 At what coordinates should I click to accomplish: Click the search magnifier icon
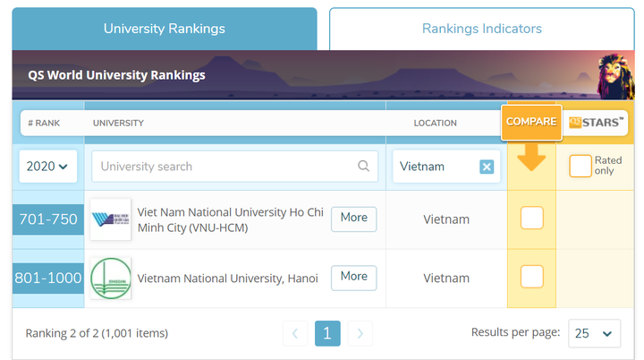click(363, 166)
